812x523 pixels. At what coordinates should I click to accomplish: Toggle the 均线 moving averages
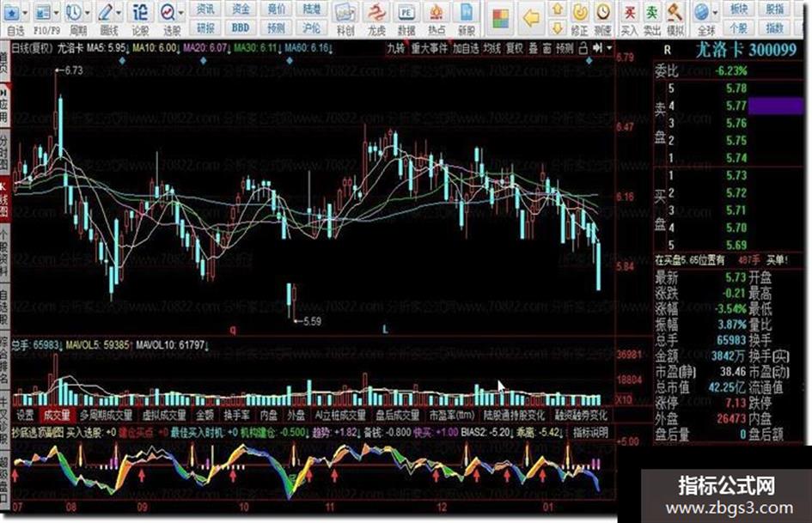click(x=492, y=49)
